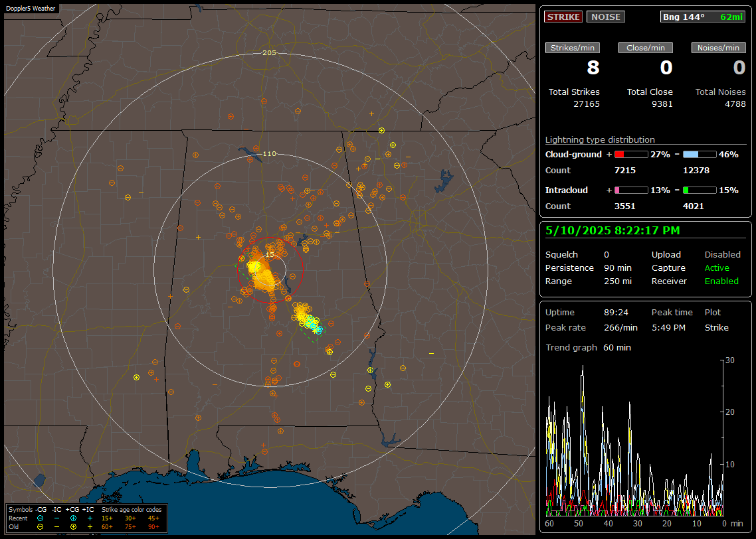Click the 90+ strike age color code
This screenshot has width=756, height=539.
pyautogui.click(x=153, y=527)
